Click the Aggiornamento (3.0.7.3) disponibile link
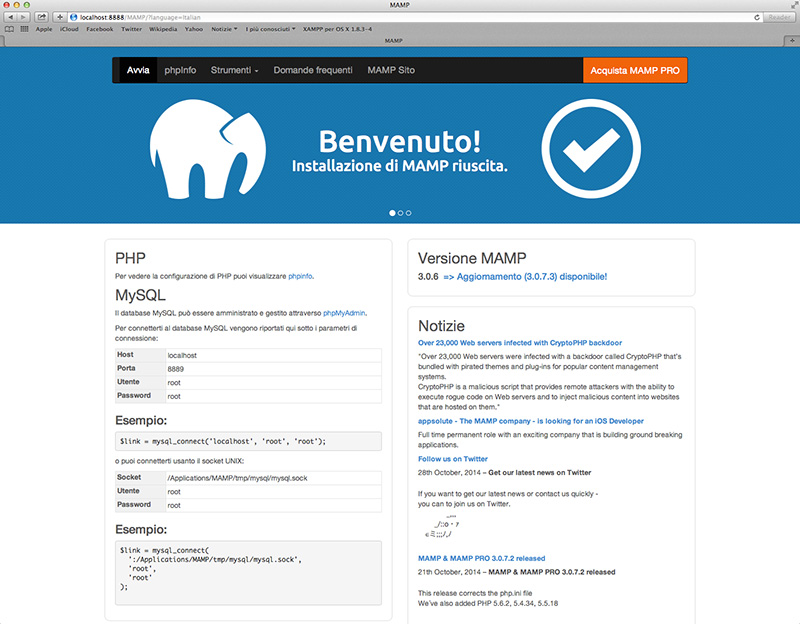This screenshot has width=800, height=624. coord(525,277)
